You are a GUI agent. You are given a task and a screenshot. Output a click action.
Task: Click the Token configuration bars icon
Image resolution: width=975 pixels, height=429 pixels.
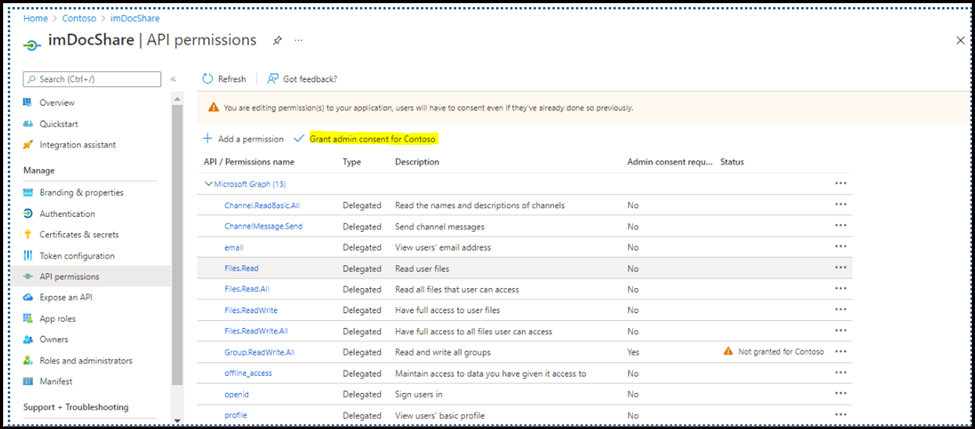tap(27, 256)
